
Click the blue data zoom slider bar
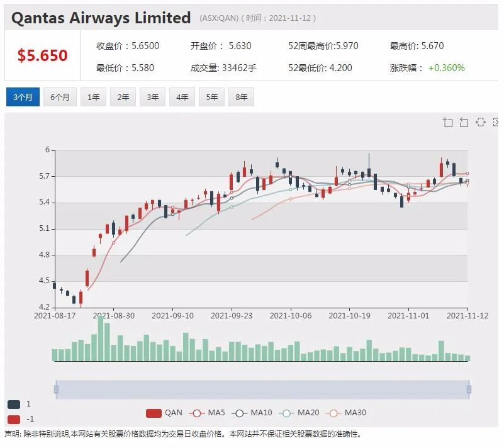pyautogui.click(x=262, y=389)
